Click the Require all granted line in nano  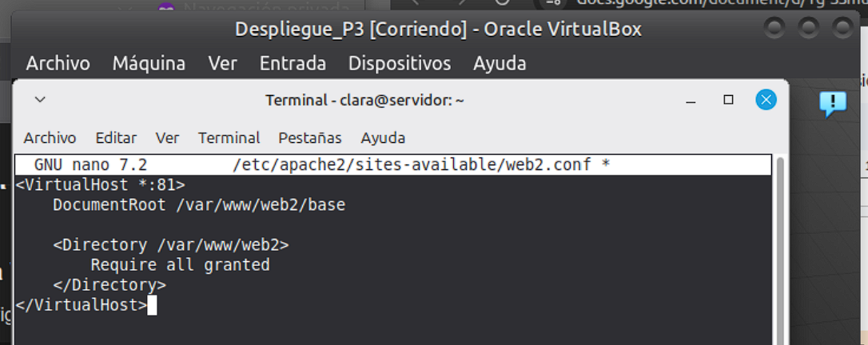point(180,265)
